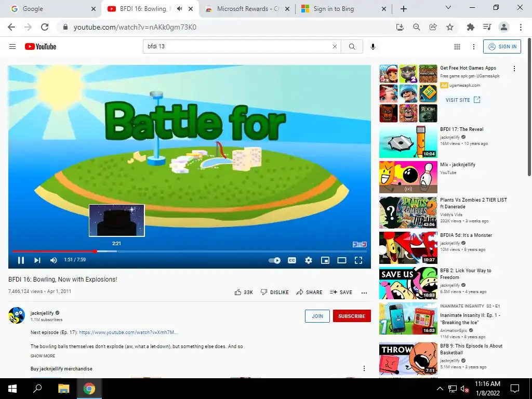This screenshot has height=399, width=532.
Task: Skip to the next video
Action: (x=37, y=260)
